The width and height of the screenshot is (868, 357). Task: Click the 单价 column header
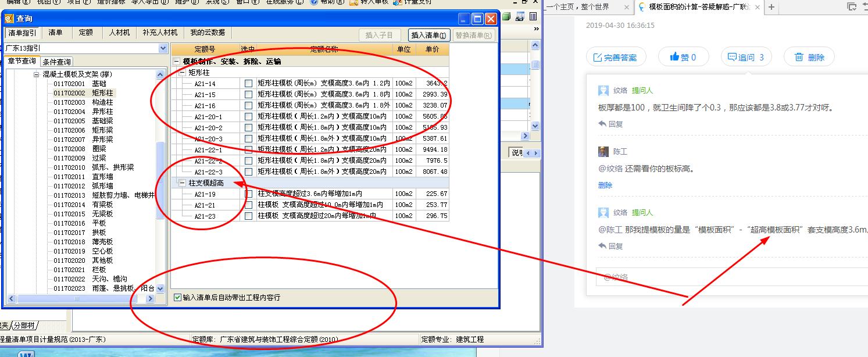[432, 49]
